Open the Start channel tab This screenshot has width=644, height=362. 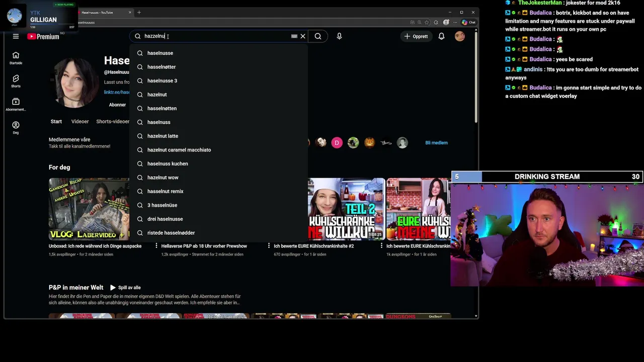[x=56, y=121]
